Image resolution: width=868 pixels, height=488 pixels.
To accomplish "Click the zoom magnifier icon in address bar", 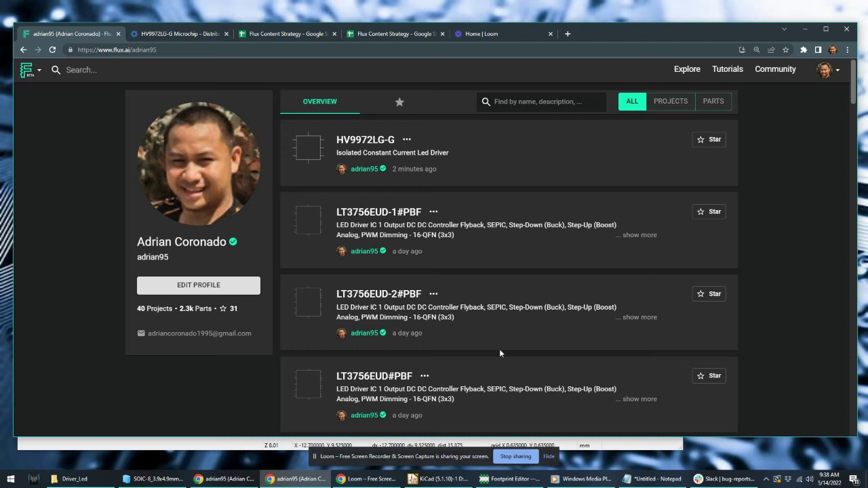I will pyautogui.click(x=757, y=50).
